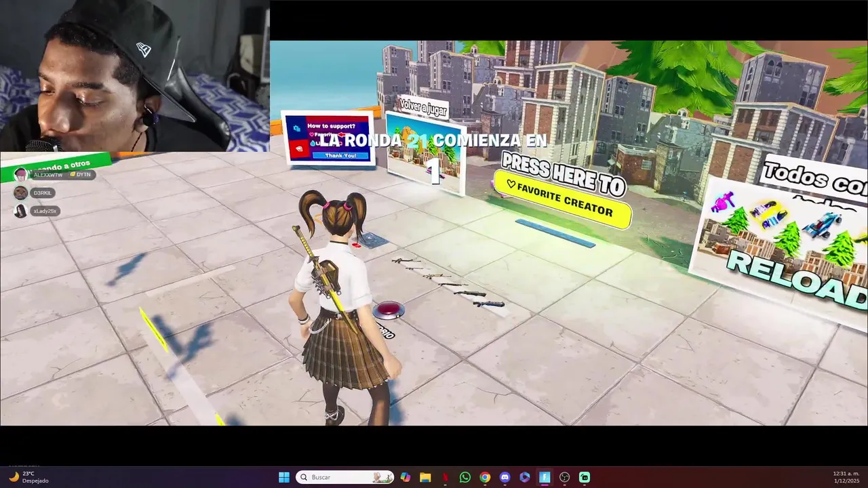Select the ALEXXWTW player name tag
Screen dimensions: 868x488
pos(47,175)
